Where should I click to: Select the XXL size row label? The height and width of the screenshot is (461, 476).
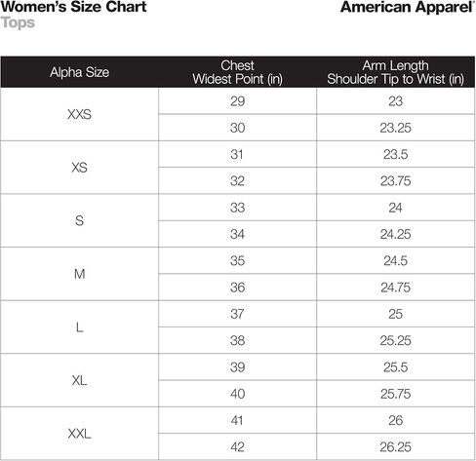tap(79, 434)
